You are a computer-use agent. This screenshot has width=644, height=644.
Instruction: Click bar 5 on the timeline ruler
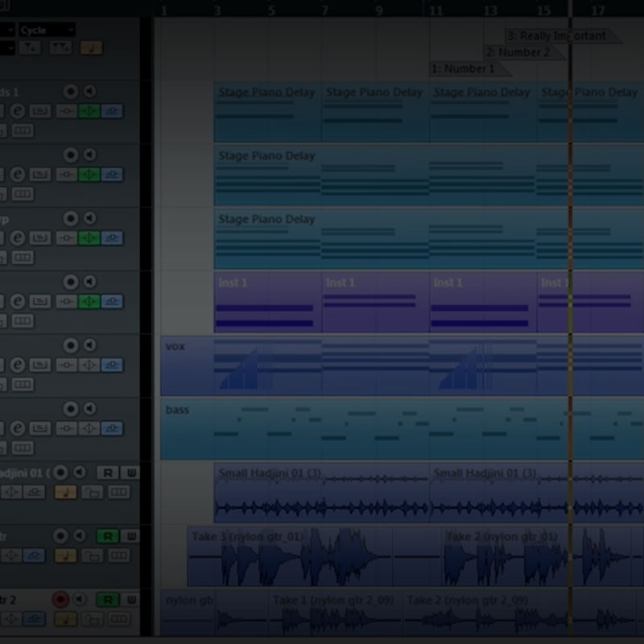pos(271,10)
